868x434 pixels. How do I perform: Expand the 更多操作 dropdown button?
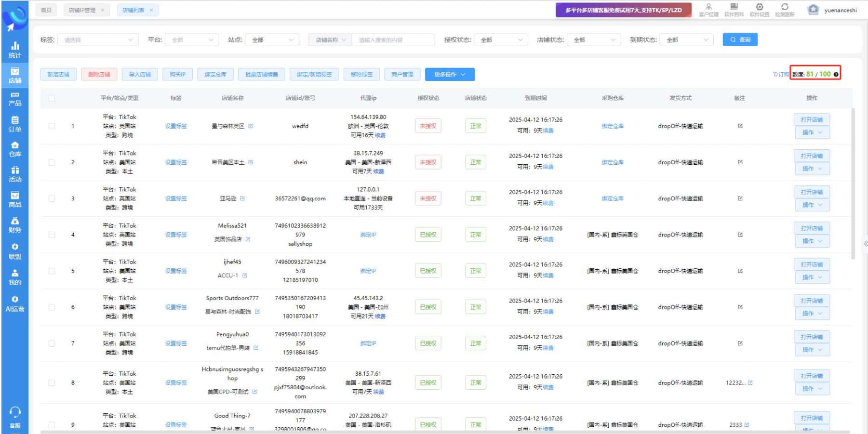[x=449, y=75]
